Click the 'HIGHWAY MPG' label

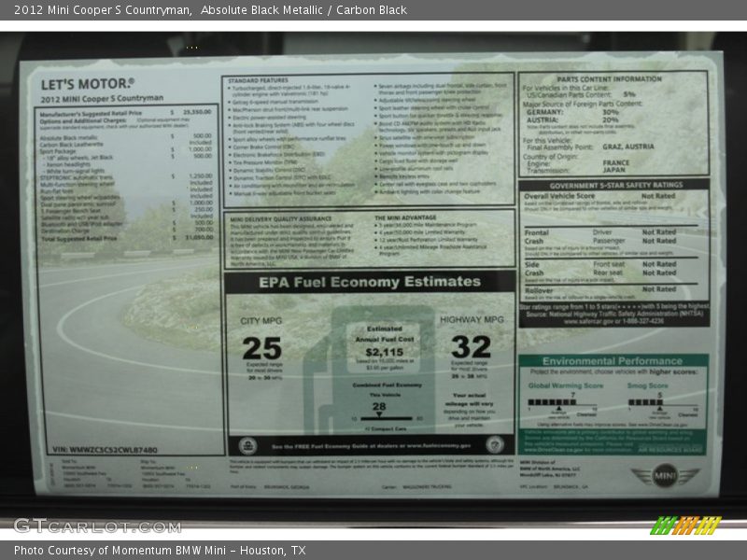(472, 319)
